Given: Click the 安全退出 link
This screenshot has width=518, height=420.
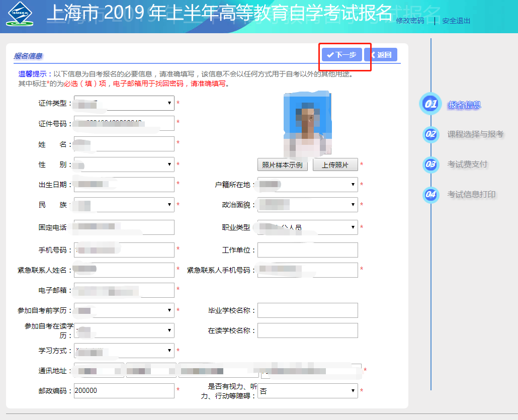Looking at the screenshot, I should [456, 21].
